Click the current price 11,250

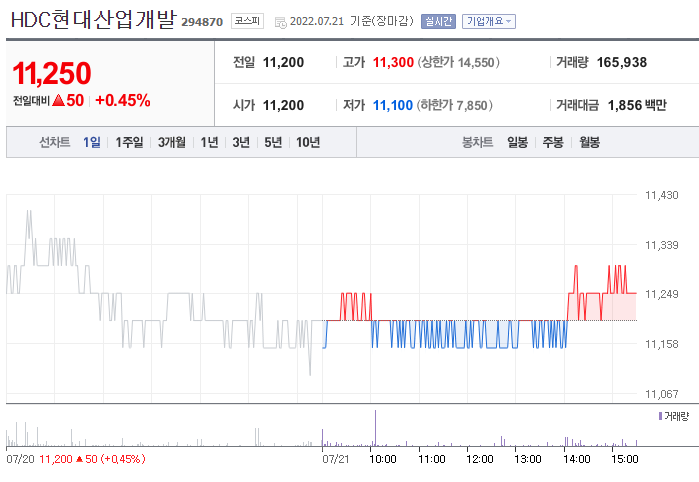pyautogui.click(x=52, y=73)
